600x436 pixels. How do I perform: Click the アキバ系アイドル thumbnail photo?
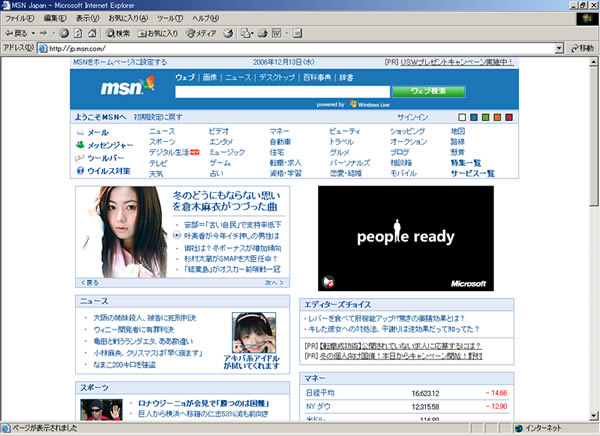pyautogui.click(x=254, y=332)
